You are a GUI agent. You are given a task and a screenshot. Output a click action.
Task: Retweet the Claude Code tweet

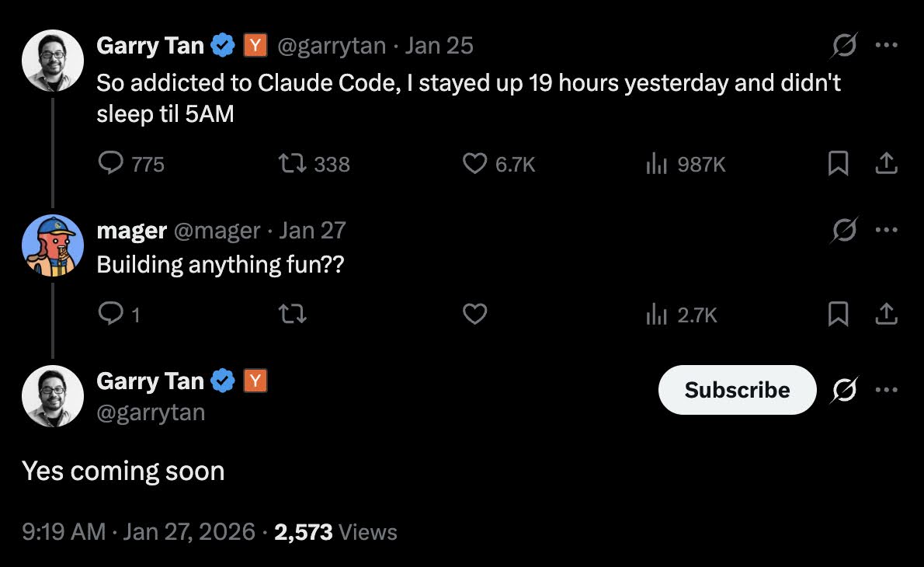point(291,163)
